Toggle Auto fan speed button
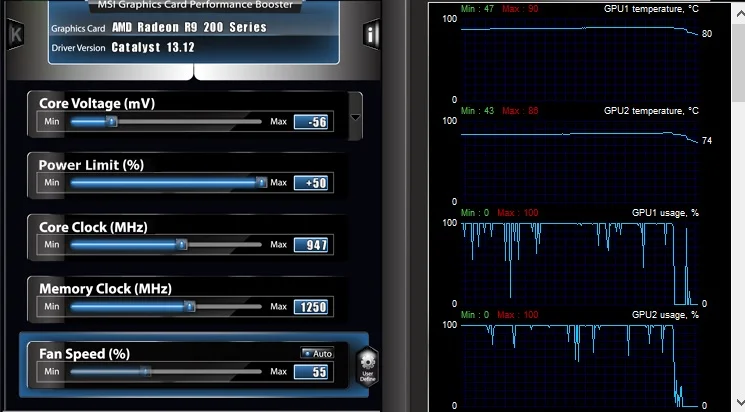The image size is (745, 412). (x=317, y=354)
